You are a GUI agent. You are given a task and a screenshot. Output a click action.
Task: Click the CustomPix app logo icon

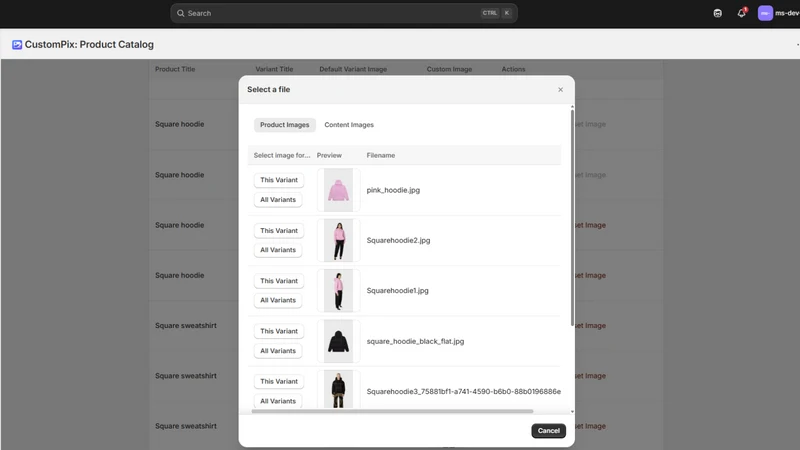coord(17,45)
